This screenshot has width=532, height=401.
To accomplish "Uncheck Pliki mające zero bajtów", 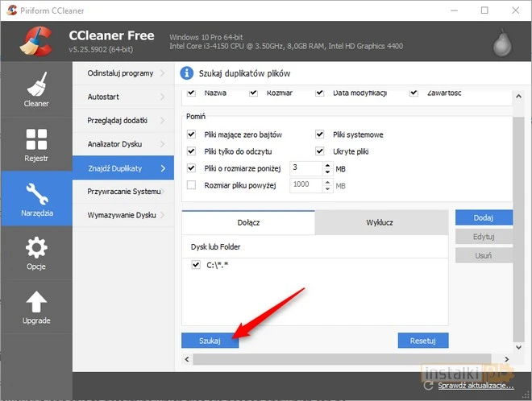I will (192, 134).
